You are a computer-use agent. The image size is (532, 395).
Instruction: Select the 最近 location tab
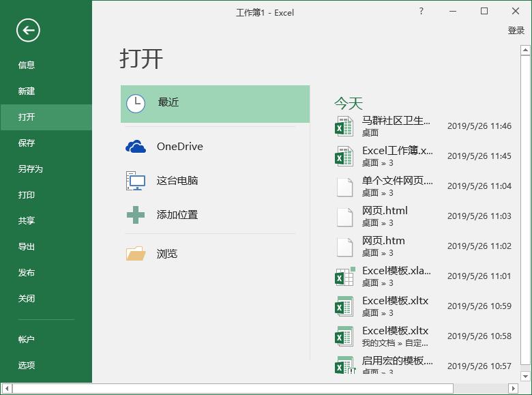pos(215,104)
